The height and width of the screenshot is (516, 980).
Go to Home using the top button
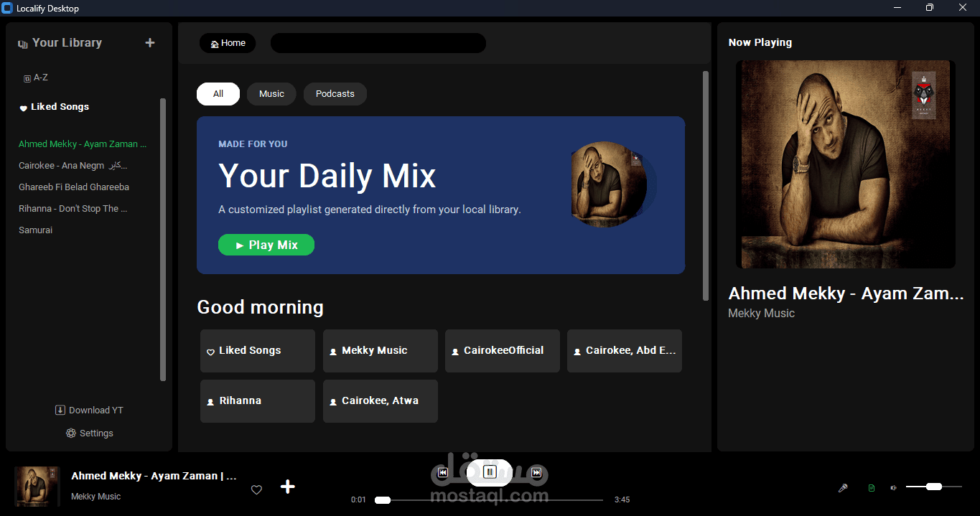coord(228,43)
